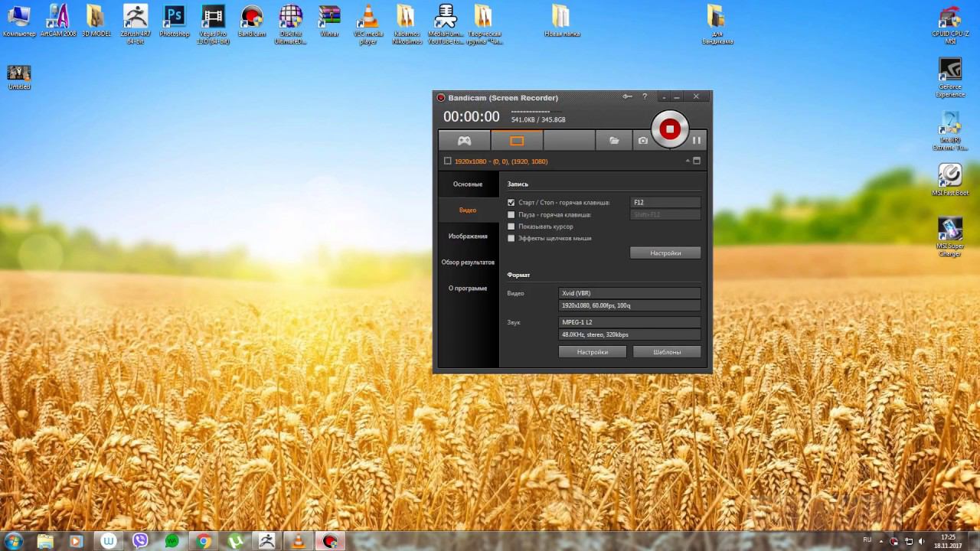Click the F12 hotkey input field
Viewport: 980px width, 551px height.
click(x=665, y=203)
